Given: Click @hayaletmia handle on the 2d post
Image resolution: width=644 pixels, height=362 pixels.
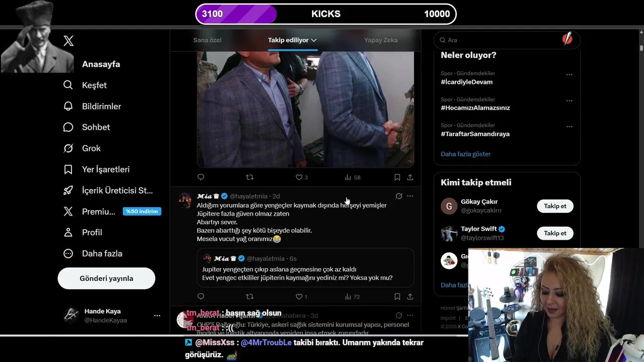Looking at the screenshot, I should click(249, 196).
